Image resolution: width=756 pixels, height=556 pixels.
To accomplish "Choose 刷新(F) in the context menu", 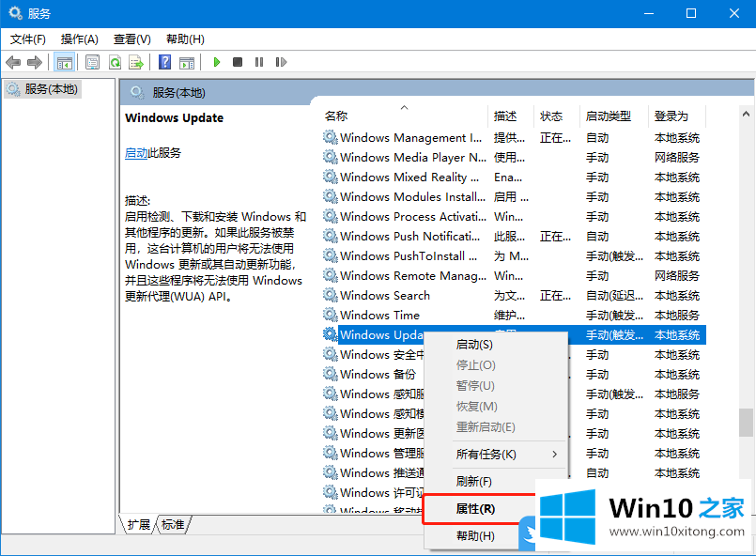I will point(496,481).
